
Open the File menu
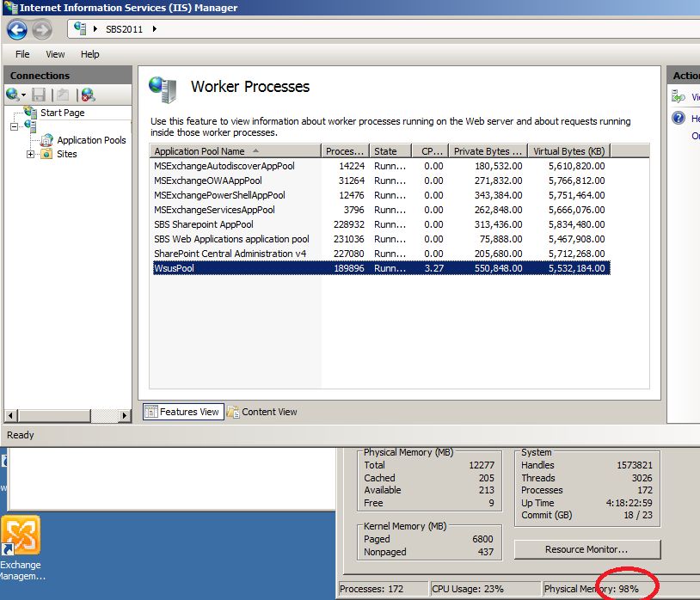(x=22, y=54)
